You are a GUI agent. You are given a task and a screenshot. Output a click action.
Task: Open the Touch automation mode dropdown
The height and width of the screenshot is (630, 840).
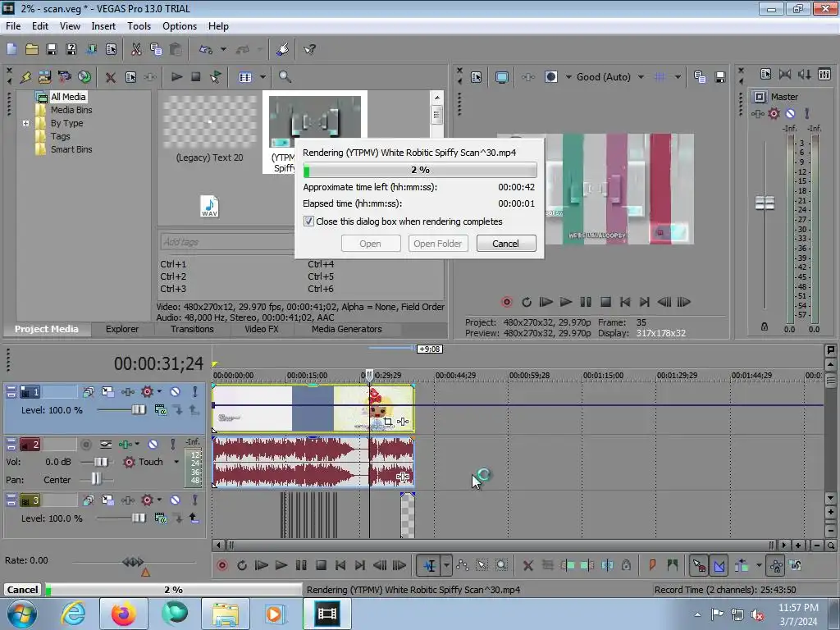[x=176, y=462]
